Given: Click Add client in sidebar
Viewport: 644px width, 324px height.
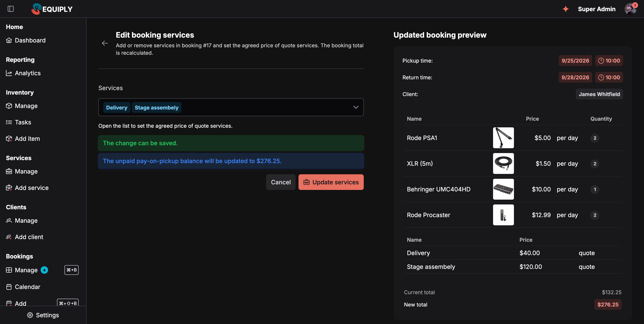Looking at the screenshot, I should pos(24,237).
